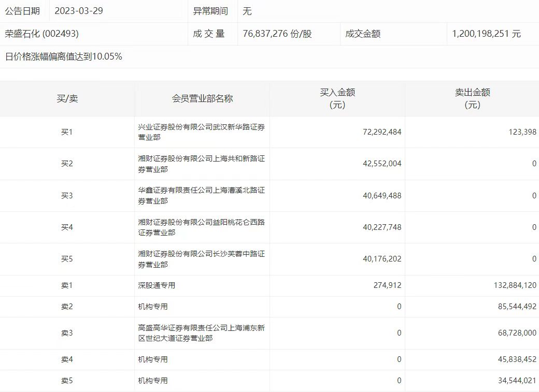539x392 pixels.
Task: Click buy amount 72,292,484
Action: pos(382,132)
